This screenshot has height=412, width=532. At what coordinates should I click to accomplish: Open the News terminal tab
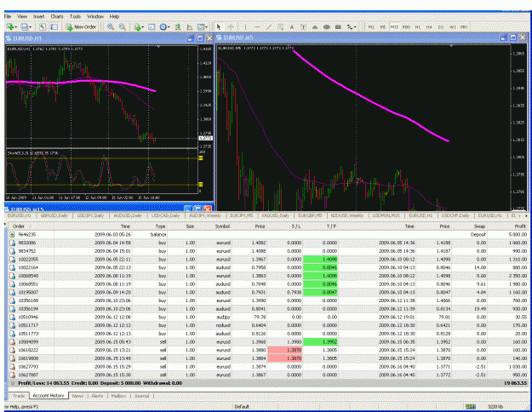(77, 396)
